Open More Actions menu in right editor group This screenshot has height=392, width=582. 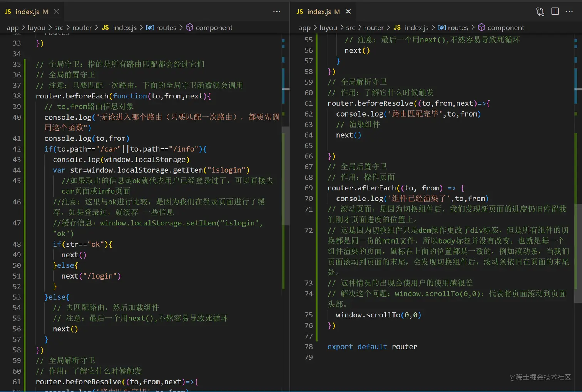coord(569,12)
